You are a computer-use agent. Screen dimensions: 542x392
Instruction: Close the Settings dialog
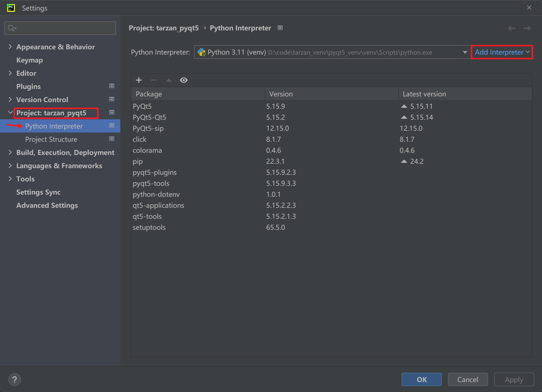[529, 8]
